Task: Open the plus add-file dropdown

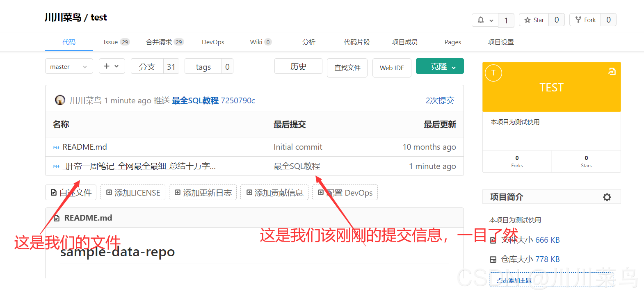Action: click(x=112, y=66)
